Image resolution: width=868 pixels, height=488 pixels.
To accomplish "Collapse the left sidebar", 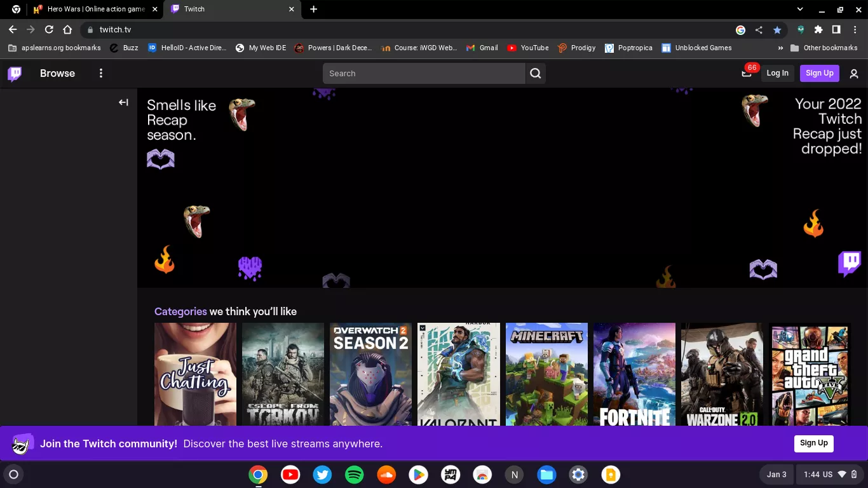I will click(x=123, y=102).
